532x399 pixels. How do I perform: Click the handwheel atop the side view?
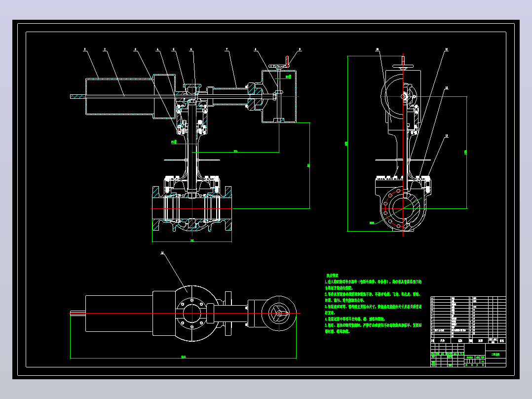coord(403,67)
